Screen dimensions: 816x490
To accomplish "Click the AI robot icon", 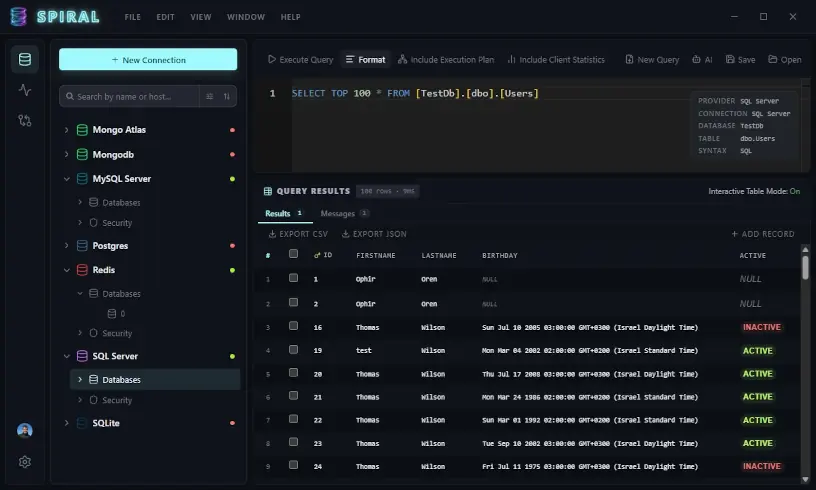I will click(696, 59).
